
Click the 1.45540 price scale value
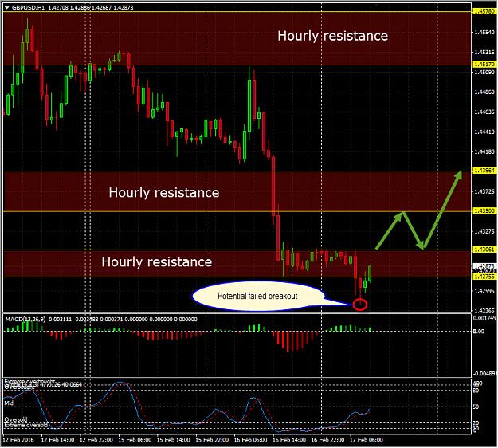coord(484,33)
